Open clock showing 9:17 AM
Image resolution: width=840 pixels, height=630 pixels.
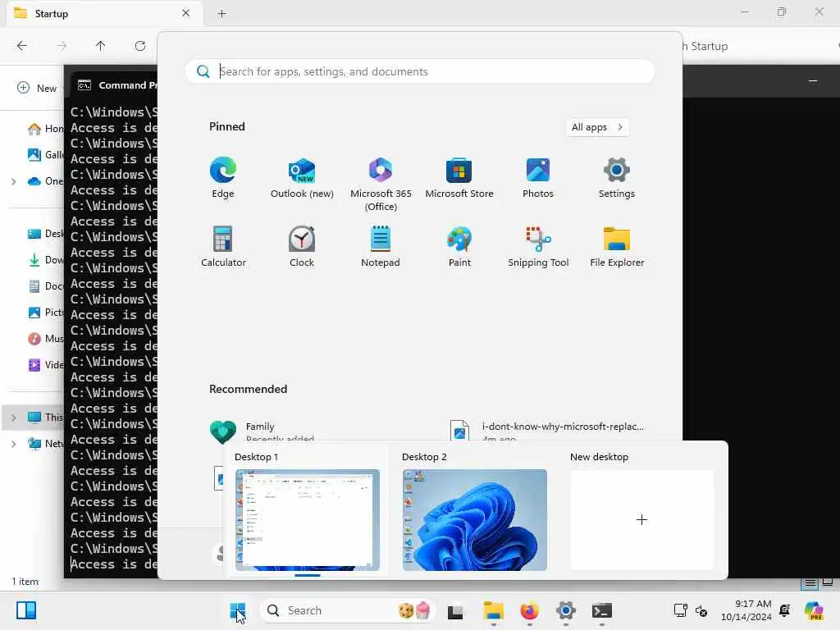click(x=746, y=610)
